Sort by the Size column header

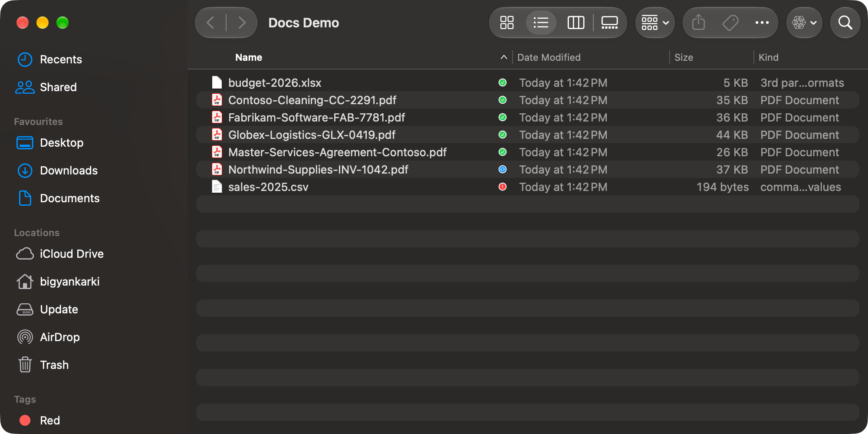684,57
